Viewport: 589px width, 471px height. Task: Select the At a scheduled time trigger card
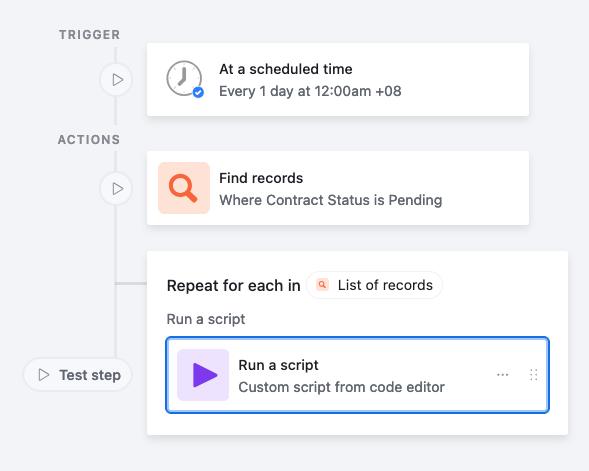coord(338,80)
